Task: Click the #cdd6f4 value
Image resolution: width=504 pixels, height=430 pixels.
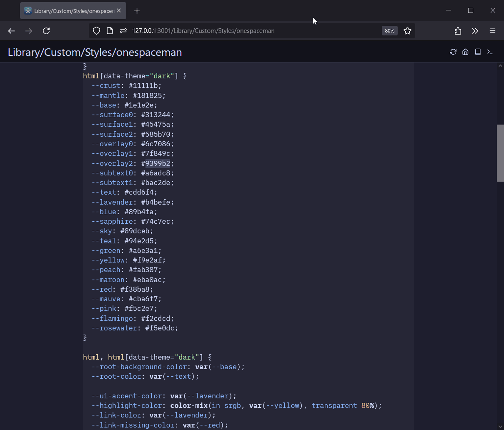Action: pyautogui.click(x=139, y=192)
